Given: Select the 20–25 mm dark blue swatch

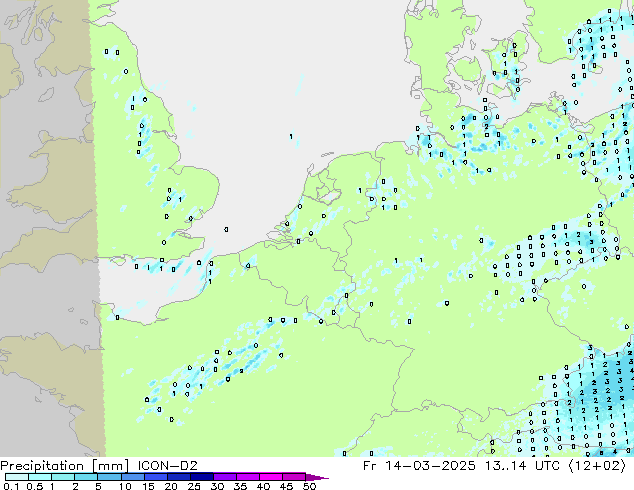Looking at the screenshot, I should click(x=178, y=477).
